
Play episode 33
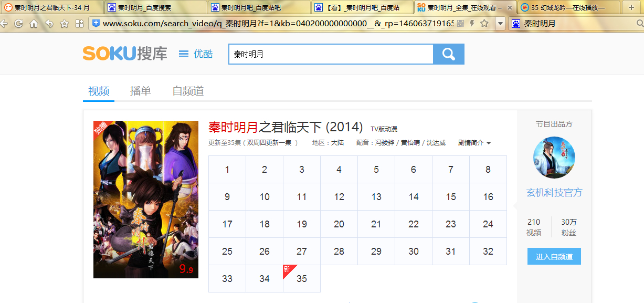pos(227,279)
